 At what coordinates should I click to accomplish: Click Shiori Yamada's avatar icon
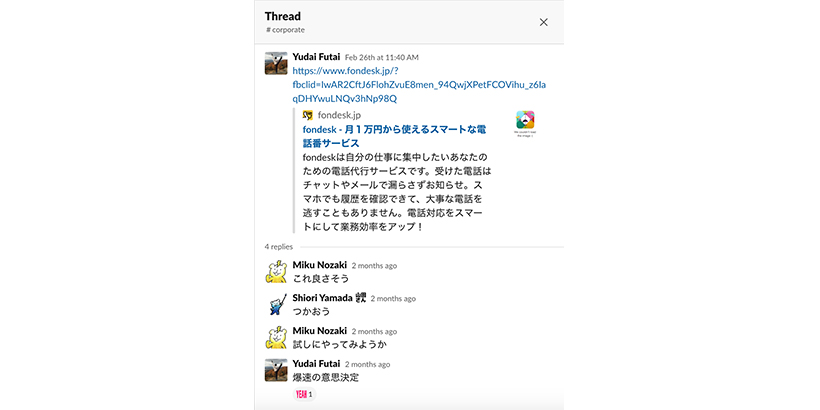tap(276, 305)
